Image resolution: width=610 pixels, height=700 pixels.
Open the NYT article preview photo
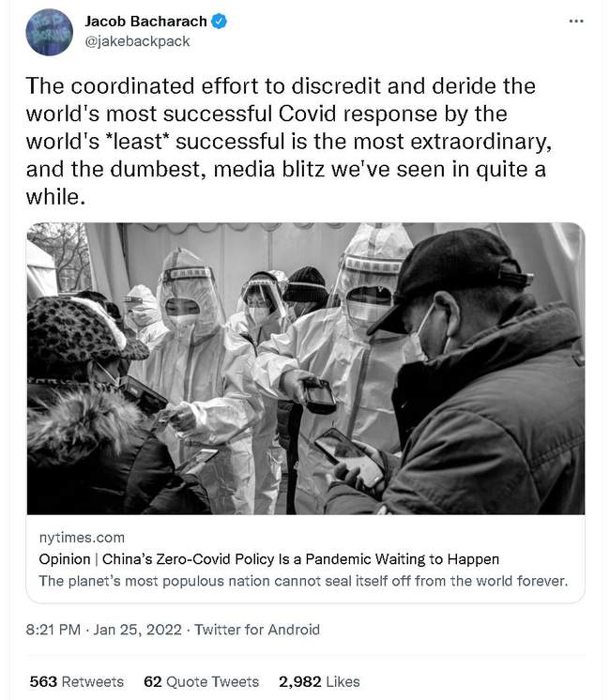pyautogui.click(x=305, y=369)
